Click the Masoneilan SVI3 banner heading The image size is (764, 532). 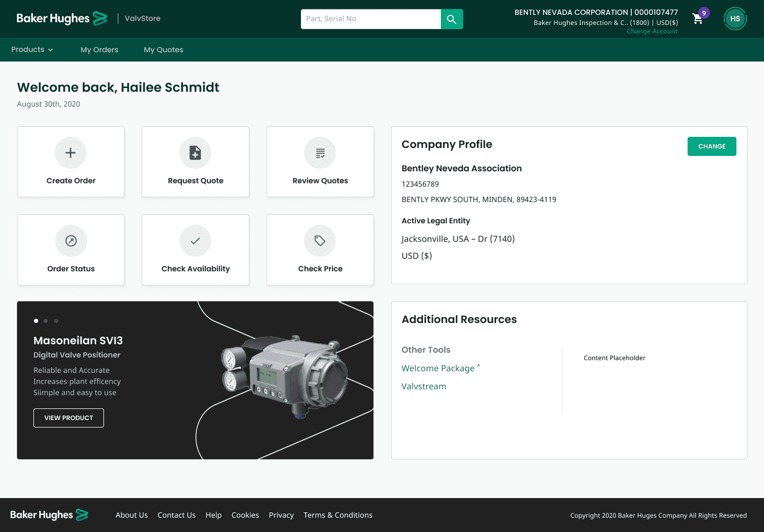[78, 341]
